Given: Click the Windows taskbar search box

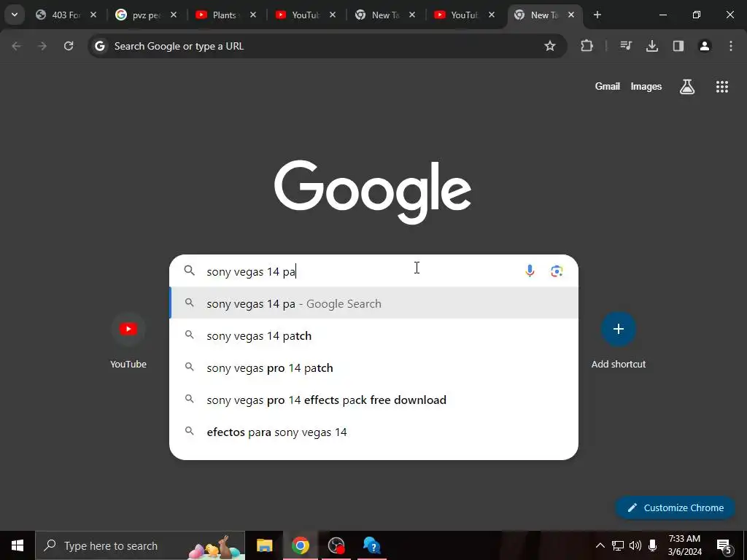Looking at the screenshot, I should (x=140, y=545).
